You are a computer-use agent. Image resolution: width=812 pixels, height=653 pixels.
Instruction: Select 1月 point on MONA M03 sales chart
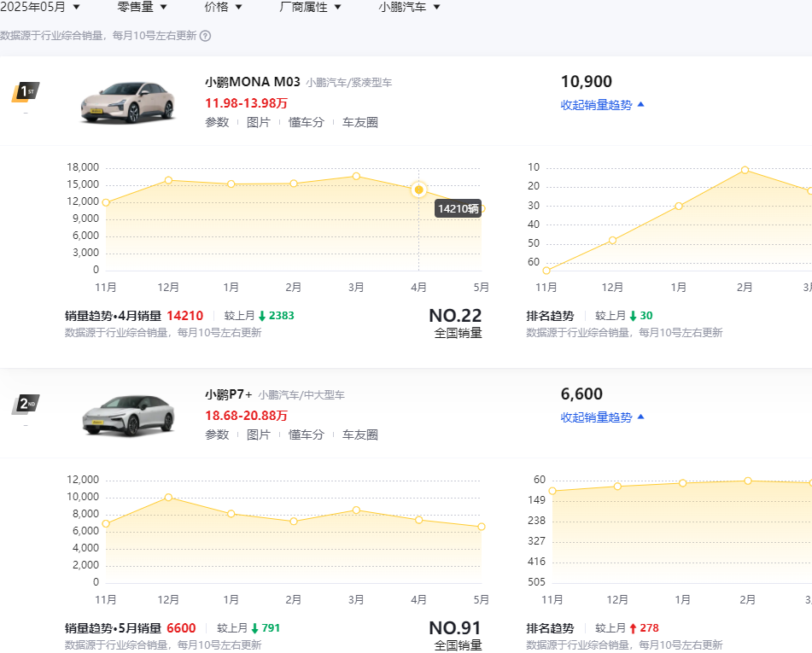pos(231,184)
